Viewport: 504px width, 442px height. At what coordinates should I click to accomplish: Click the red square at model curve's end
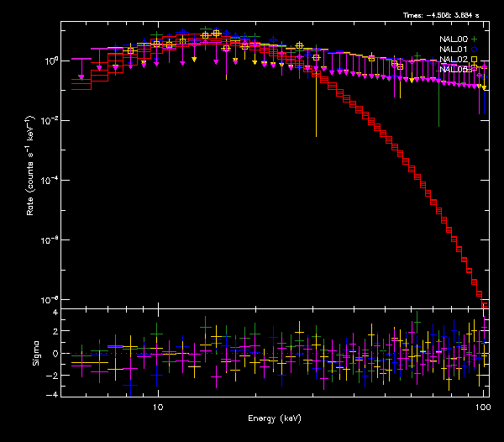485,304
